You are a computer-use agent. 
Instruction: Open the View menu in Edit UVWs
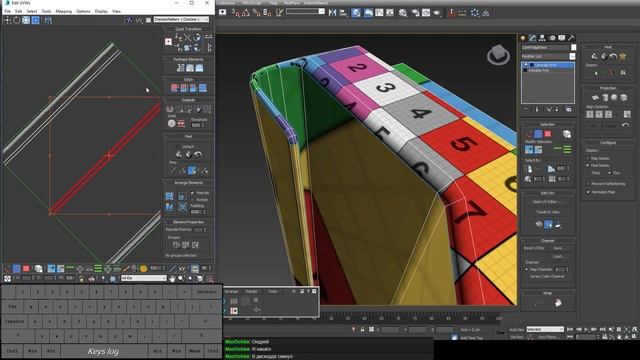116,11
